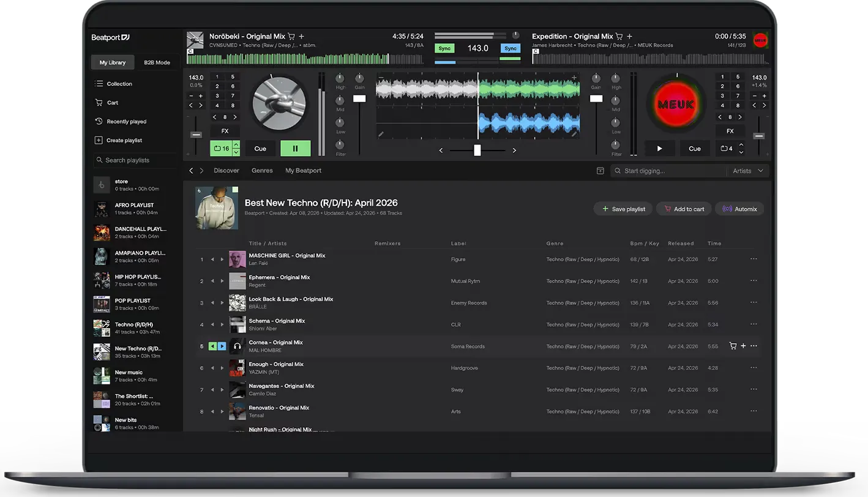Nudge crossfader right with chevron

pos(514,150)
